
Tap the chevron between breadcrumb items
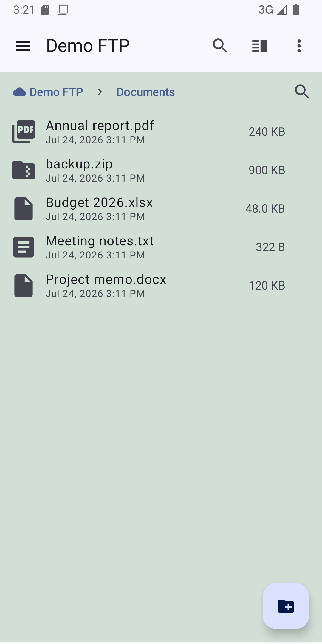[100, 92]
